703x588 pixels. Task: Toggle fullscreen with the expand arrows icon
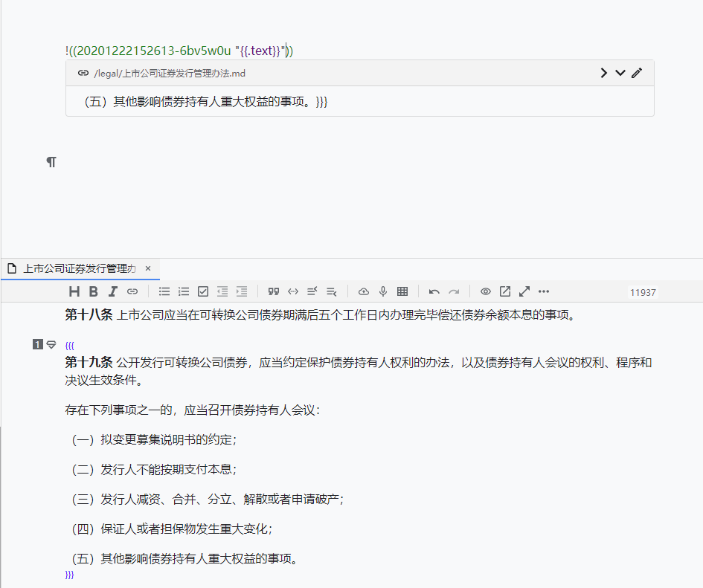point(524,291)
